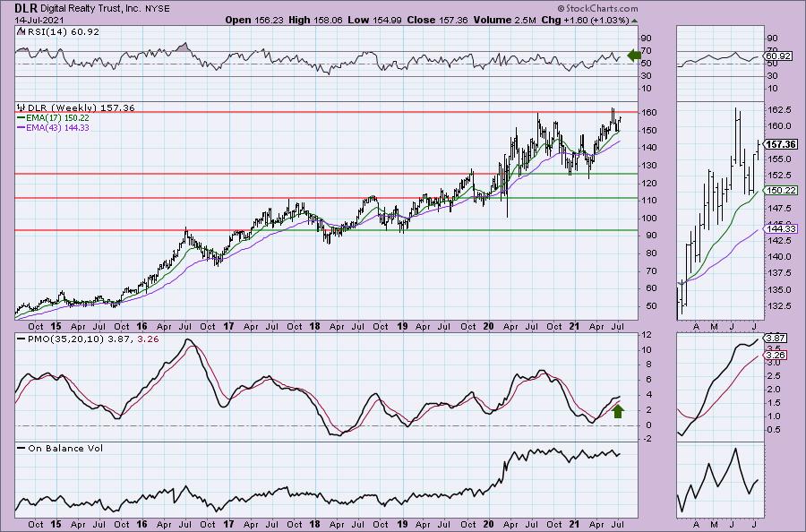Image resolution: width=806 pixels, height=532 pixels.
Task: Click the small line icon before RSI(14)
Action: pos(21,31)
